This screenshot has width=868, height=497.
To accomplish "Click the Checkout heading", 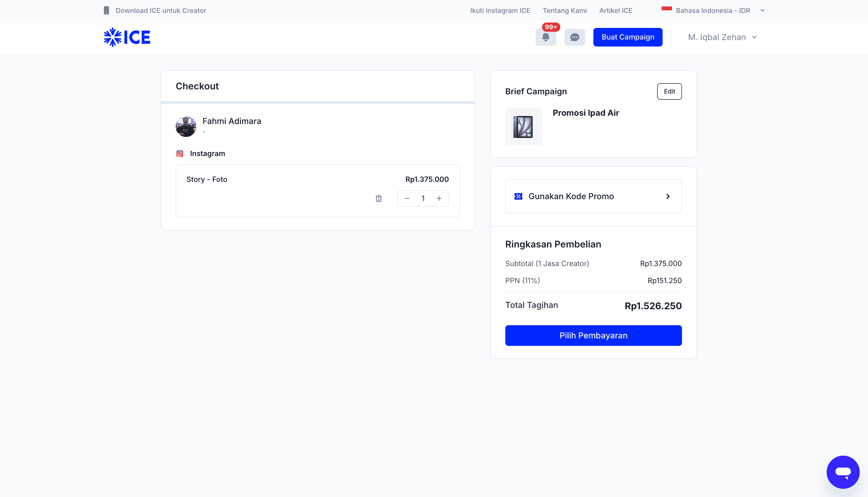I will [197, 86].
